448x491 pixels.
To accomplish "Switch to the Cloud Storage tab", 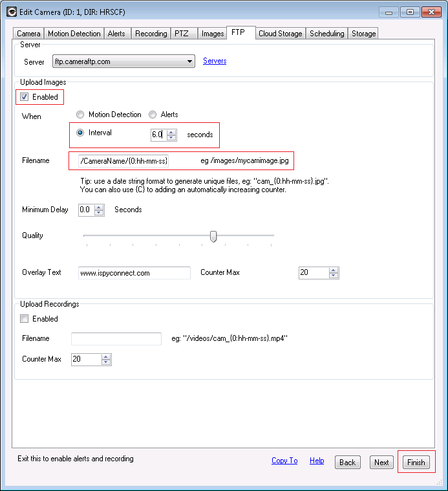I will pyautogui.click(x=281, y=34).
